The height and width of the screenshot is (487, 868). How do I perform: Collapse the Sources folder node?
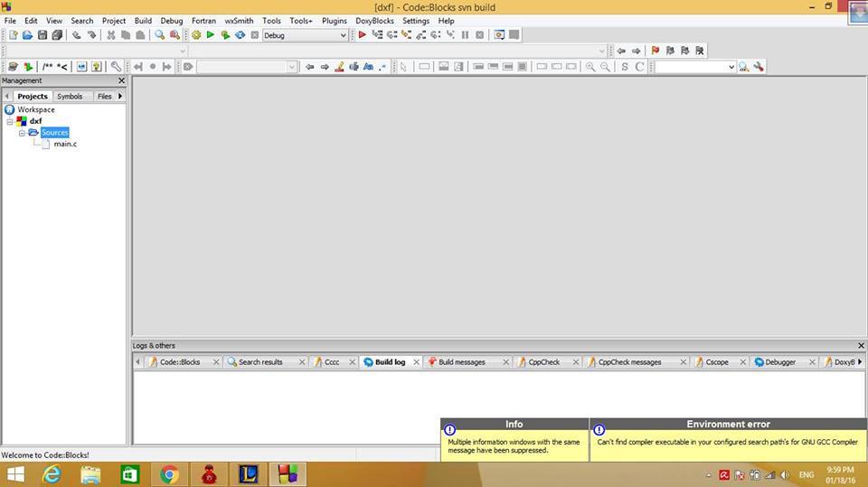[22, 133]
